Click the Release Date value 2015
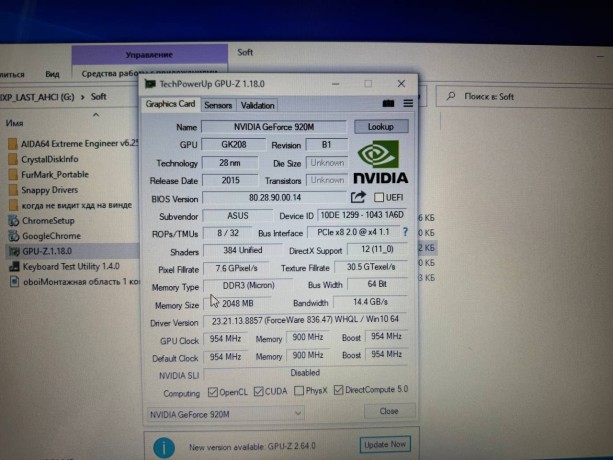 click(x=230, y=181)
